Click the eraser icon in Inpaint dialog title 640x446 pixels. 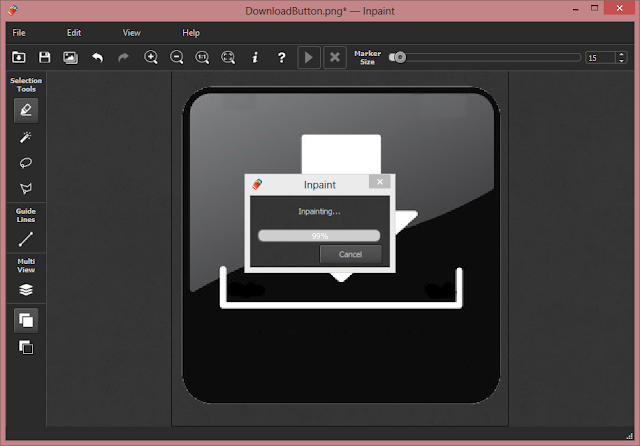click(x=257, y=184)
